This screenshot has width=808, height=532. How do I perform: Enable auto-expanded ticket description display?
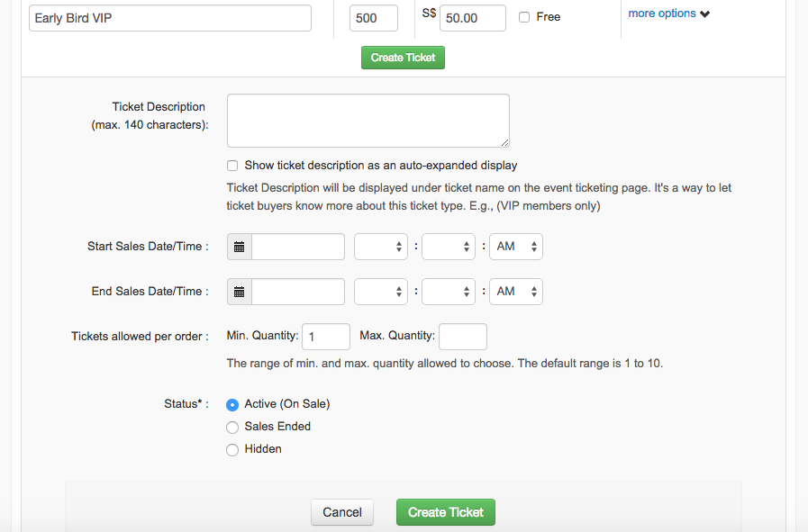232,166
